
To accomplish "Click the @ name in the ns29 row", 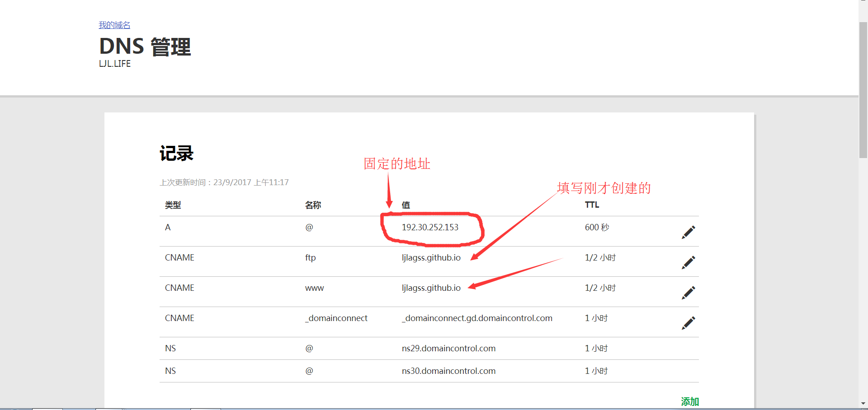I will click(x=309, y=348).
